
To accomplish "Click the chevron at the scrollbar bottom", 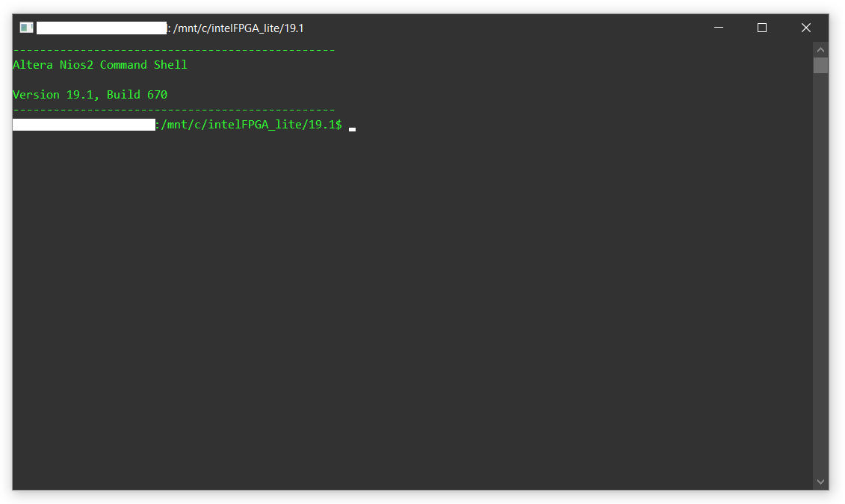I will (x=820, y=482).
